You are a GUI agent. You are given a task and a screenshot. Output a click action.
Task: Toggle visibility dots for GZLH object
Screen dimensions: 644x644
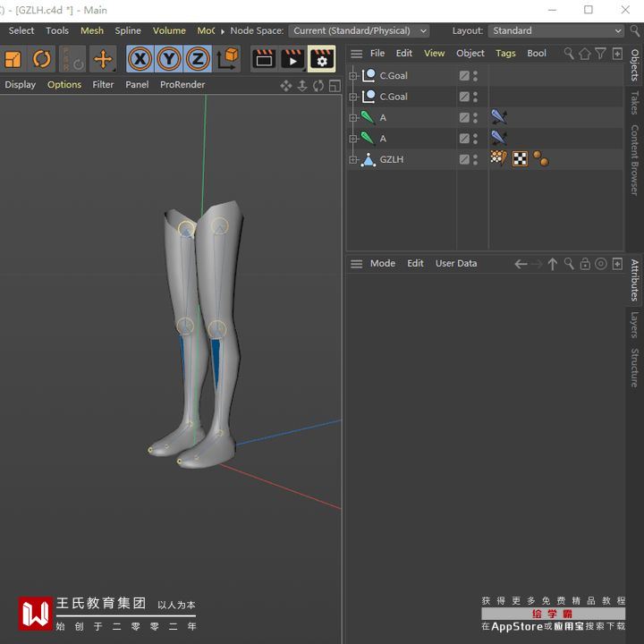pos(475,159)
